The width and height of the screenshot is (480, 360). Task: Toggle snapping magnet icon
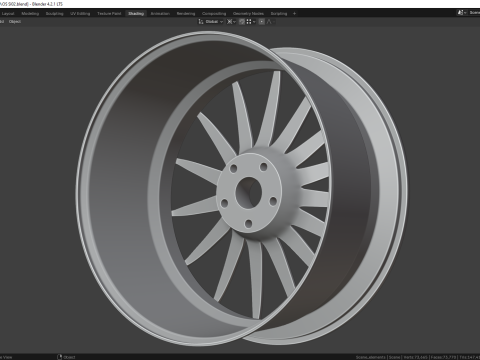click(242, 22)
